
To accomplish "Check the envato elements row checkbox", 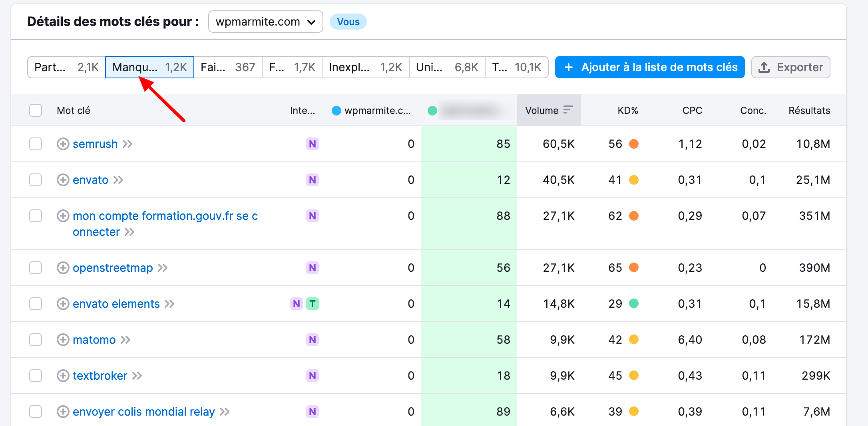I will click(36, 304).
